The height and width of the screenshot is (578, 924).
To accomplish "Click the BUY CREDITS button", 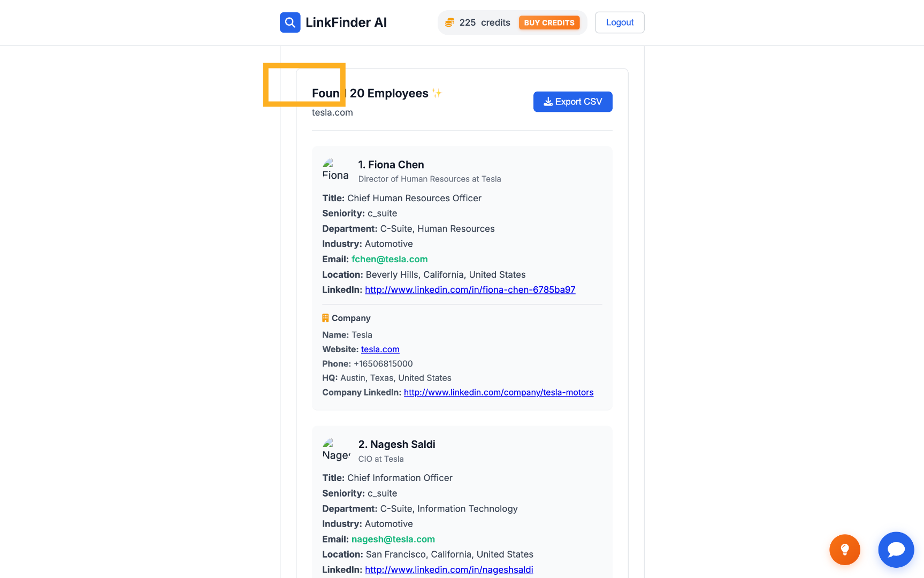I will (x=549, y=22).
